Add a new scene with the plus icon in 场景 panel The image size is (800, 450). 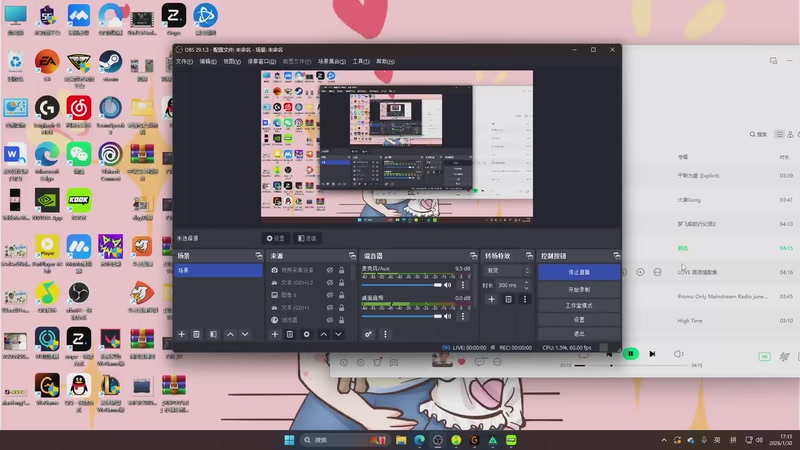181,334
